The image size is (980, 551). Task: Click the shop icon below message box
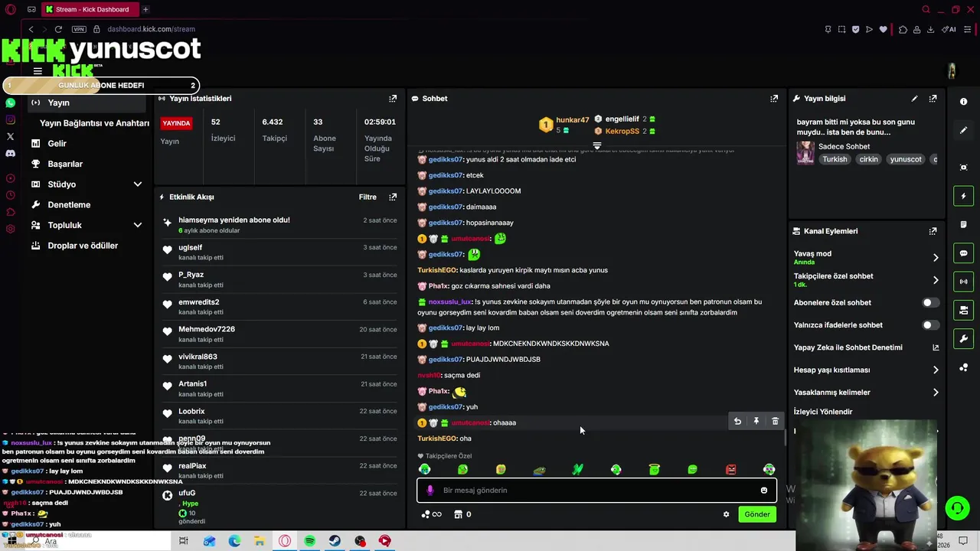[x=458, y=514]
